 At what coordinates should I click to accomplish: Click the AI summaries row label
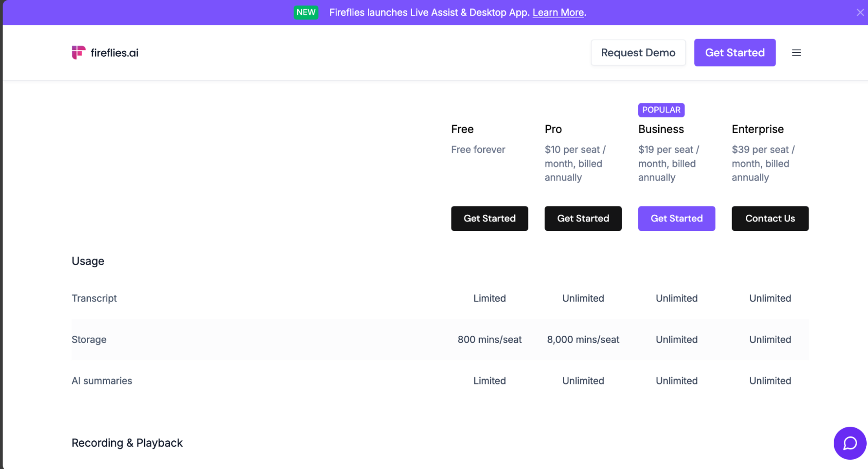(x=102, y=381)
